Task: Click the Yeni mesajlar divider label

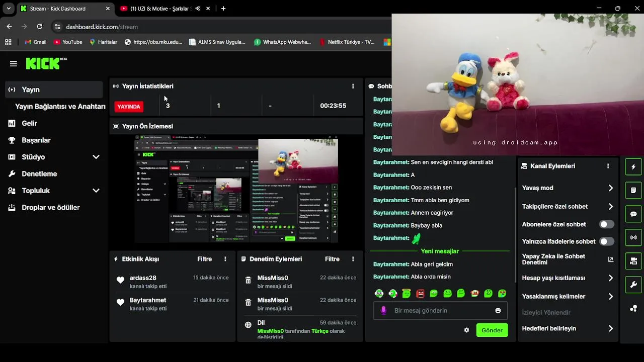Action: (440, 251)
